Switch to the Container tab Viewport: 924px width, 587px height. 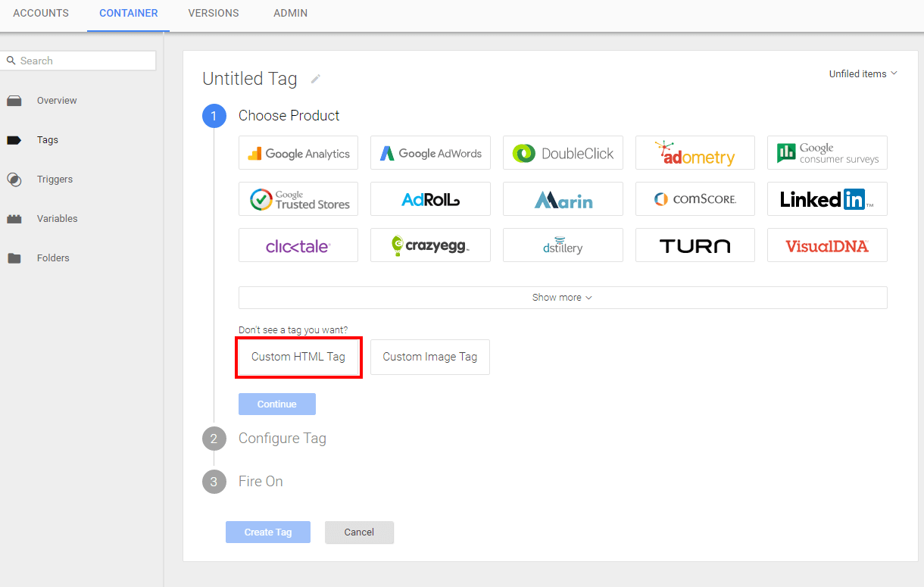click(129, 14)
